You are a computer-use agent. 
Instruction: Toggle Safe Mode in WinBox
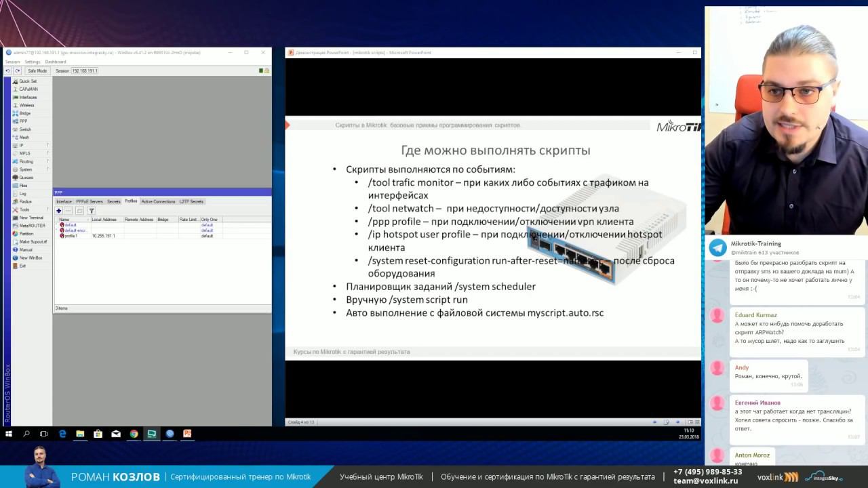point(37,70)
